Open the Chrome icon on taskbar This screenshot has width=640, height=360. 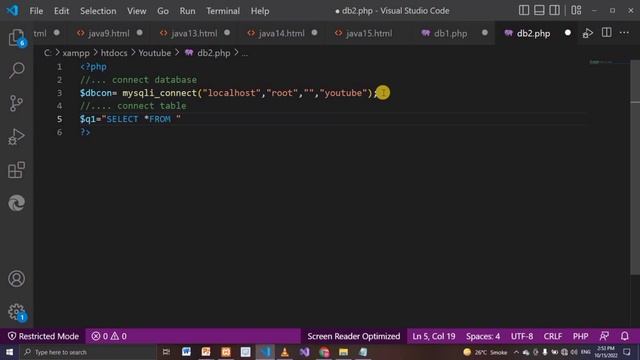click(x=324, y=352)
